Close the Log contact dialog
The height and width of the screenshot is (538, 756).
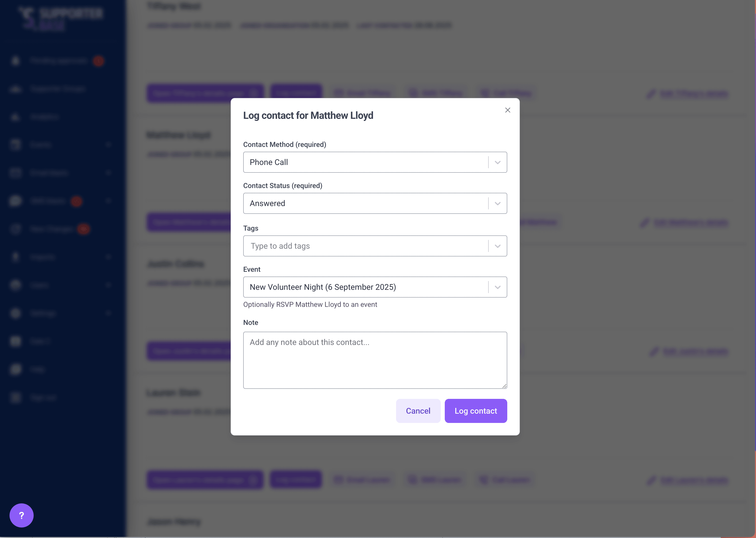point(507,110)
